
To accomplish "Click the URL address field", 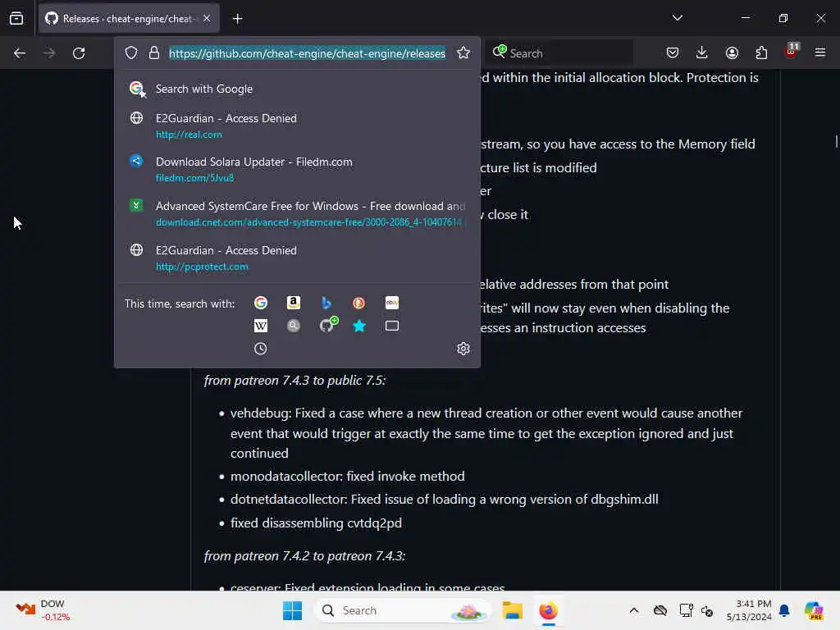I will 307,53.
